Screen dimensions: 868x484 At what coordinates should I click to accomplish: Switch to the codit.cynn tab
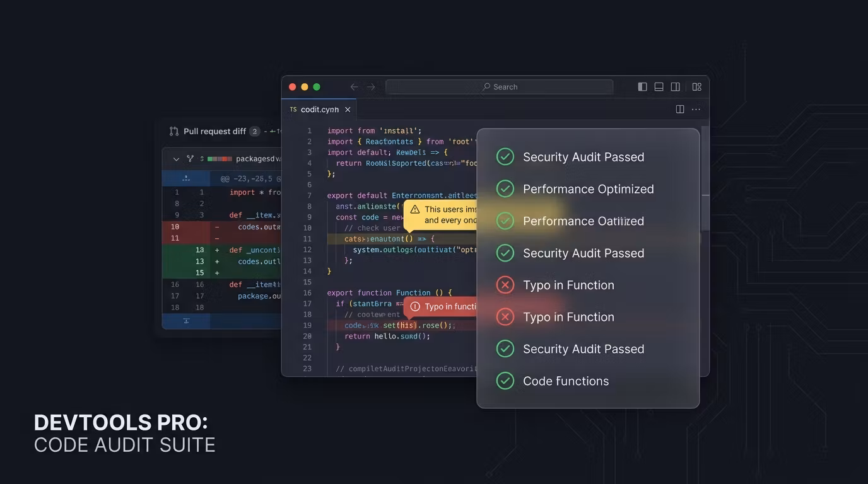click(x=319, y=110)
